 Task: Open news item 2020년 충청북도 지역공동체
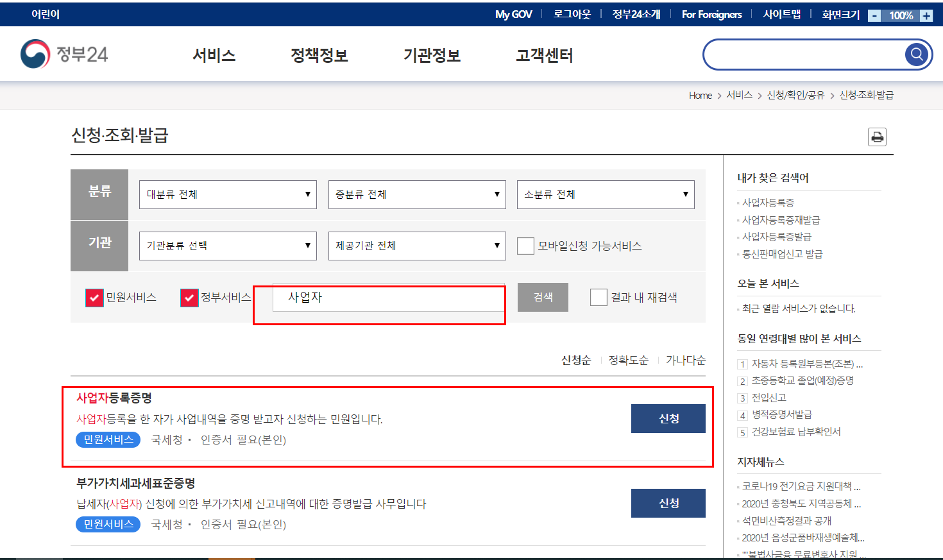801,504
